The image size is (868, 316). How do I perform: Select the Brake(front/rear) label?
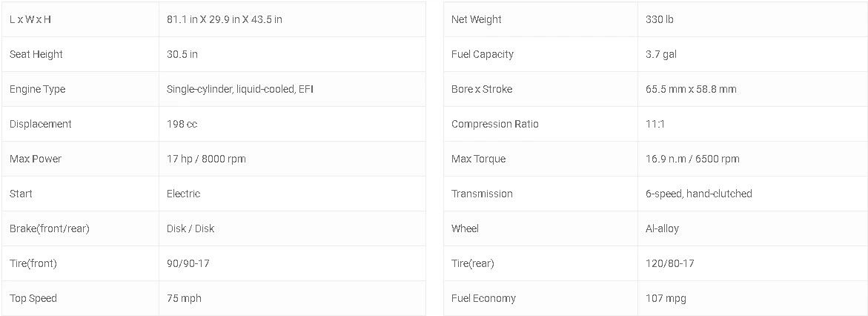click(50, 228)
